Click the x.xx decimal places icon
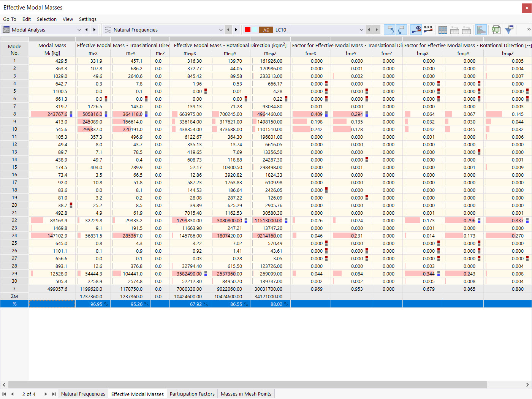This screenshot has width=532, height=399. tap(428, 30)
